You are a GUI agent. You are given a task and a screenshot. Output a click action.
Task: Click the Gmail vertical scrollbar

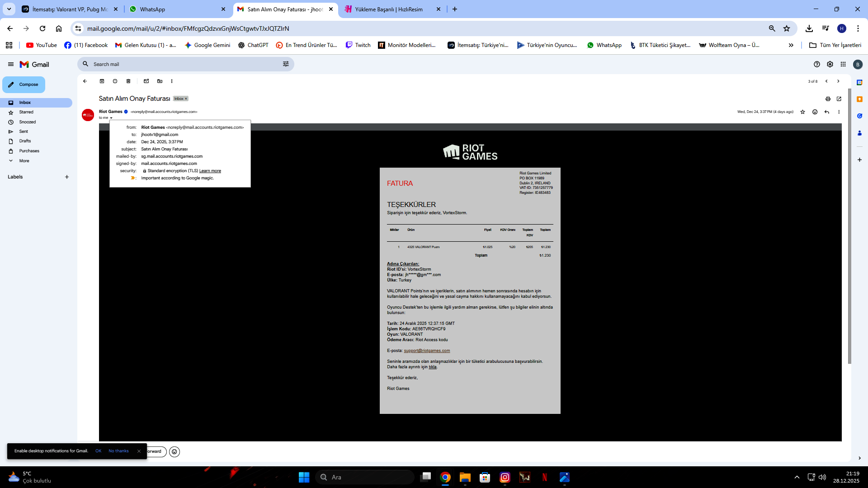pyautogui.click(x=849, y=226)
